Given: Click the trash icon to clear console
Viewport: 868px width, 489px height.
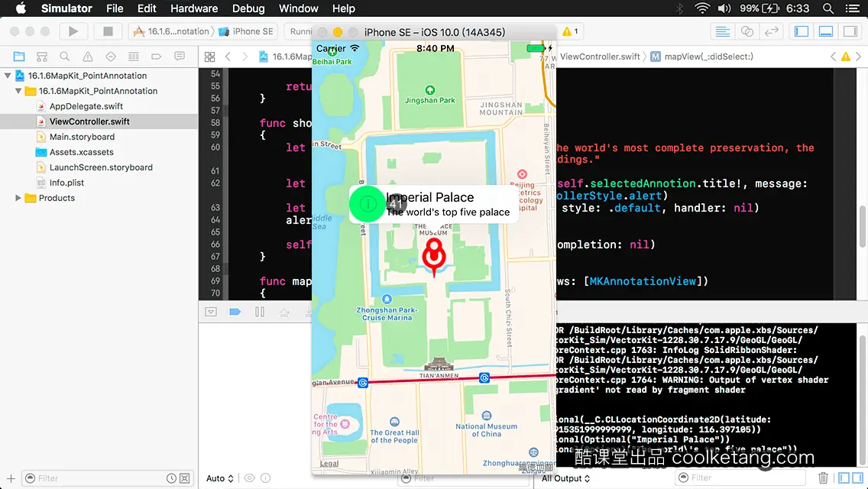Looking at the screenshot, I should pos(823,478).
